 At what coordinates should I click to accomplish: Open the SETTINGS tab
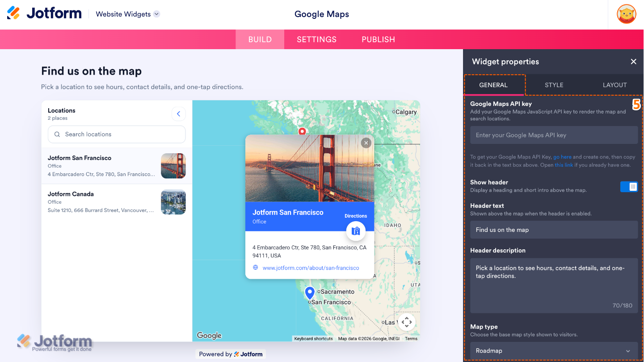(316, 39)
